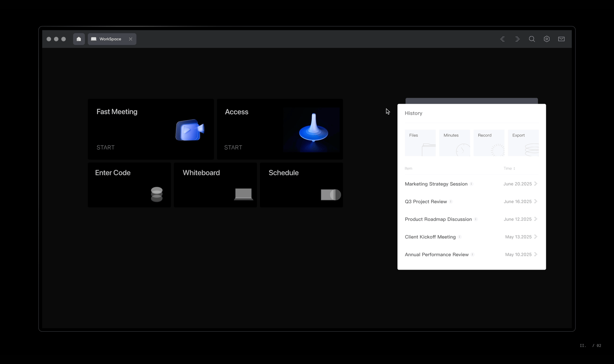Click the June 16.2025 date
The height and width of the screenshot is (364, 614).
[517, 202]
